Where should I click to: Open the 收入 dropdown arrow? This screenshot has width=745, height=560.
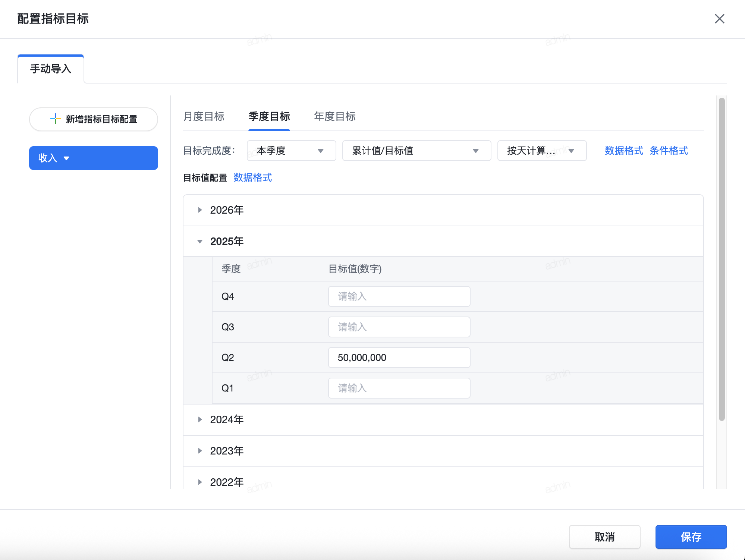click(x=66, y=158)
